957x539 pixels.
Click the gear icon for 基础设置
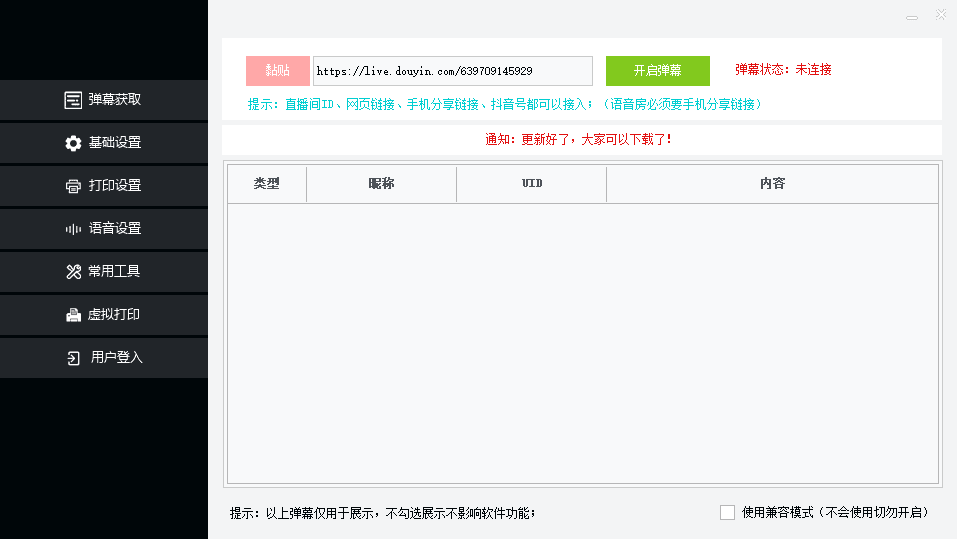[73, 143]
